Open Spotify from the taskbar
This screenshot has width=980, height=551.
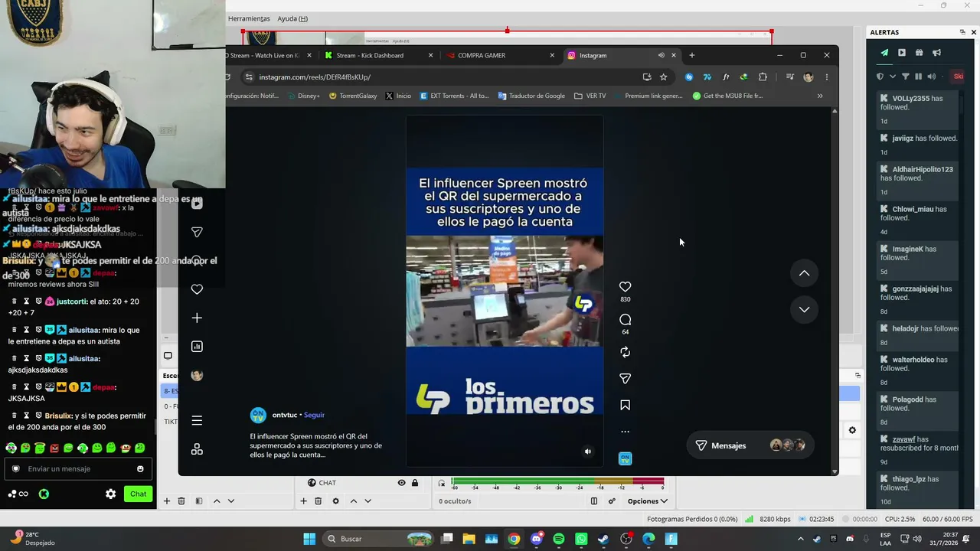[x=559, y=539]
